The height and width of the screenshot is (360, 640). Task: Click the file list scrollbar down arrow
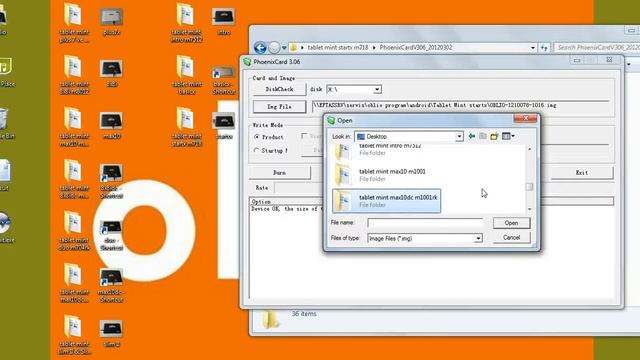point(529,209)
